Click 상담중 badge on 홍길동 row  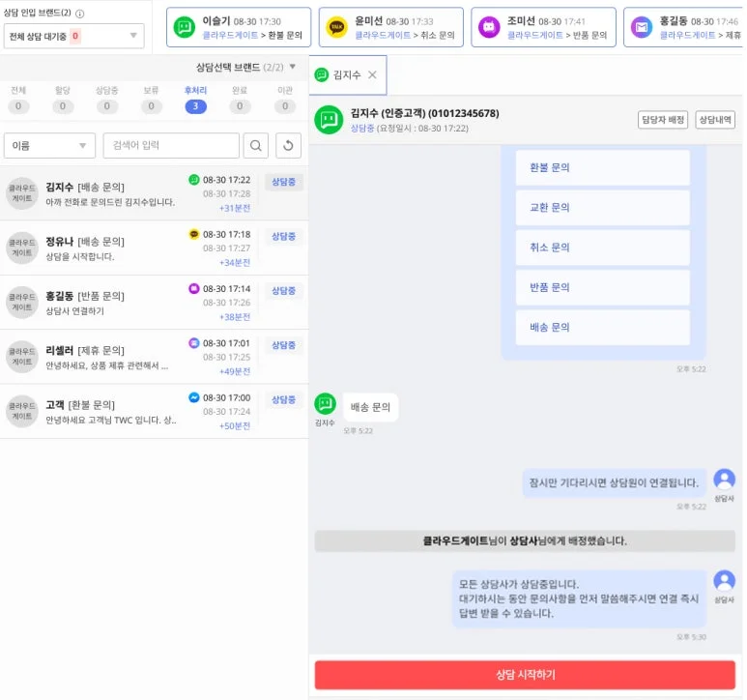[x=283, y=291]
